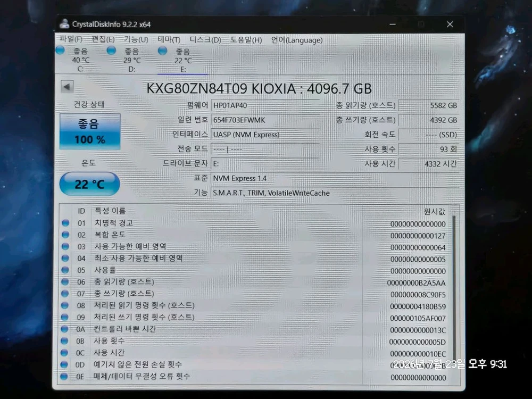This screenshot has height=399, width=532.
Task: Click the features field S.M.A.R.T., TRIM, VolatileWriteCache
Action: (x=335, y=193)
